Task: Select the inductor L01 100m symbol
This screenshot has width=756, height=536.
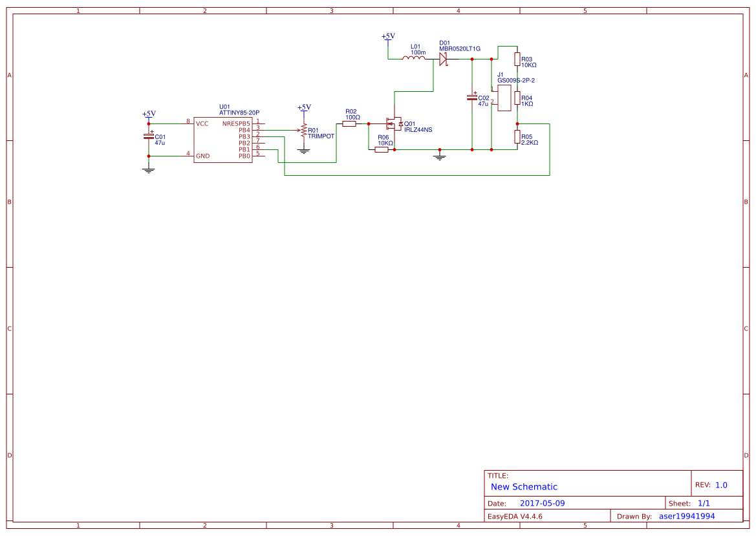Action: point(414,58)
